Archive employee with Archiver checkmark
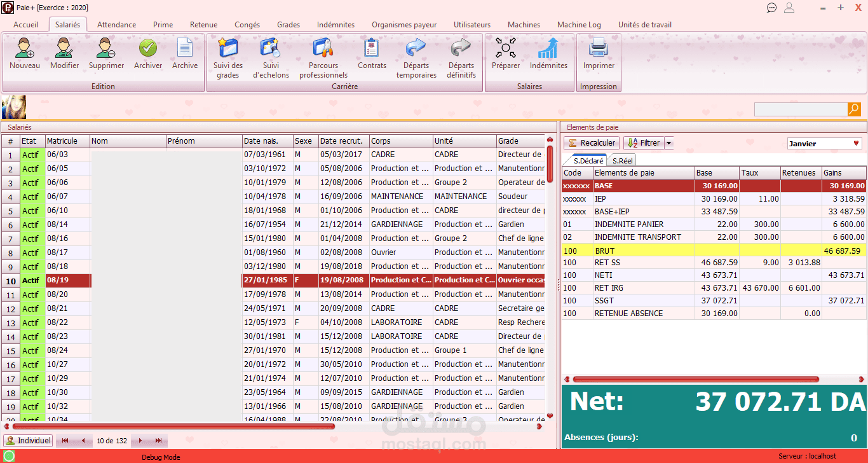This screenshot has width=868, height=463. pos(148,48)
